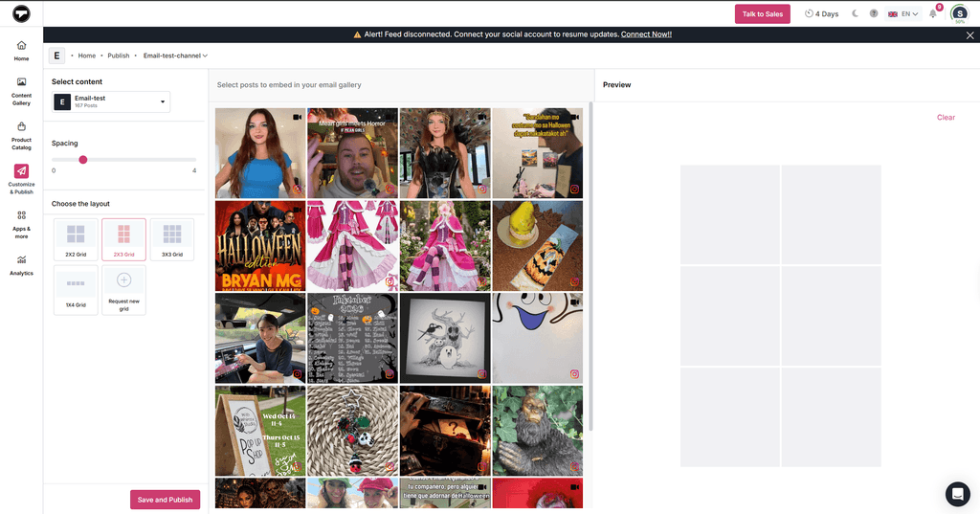Select the cartoon ghost face post
The height and width of the screenshot is (514, 980).
(538, 338)
